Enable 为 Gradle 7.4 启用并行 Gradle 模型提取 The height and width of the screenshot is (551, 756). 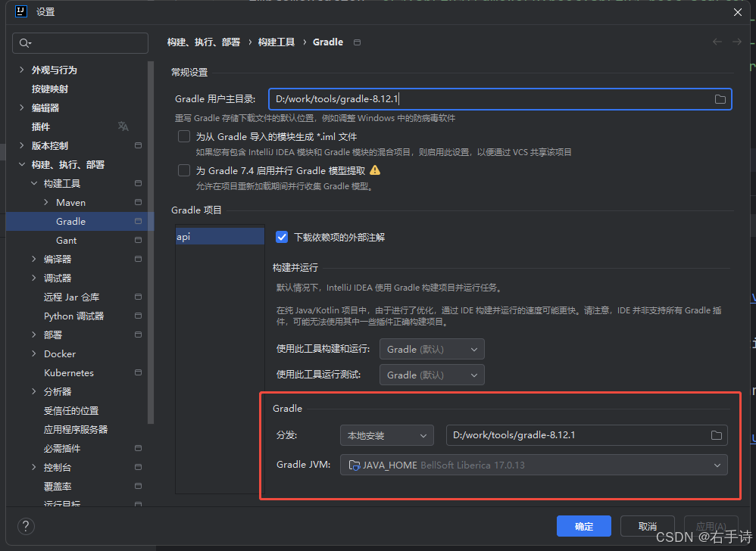pos(183,170)
